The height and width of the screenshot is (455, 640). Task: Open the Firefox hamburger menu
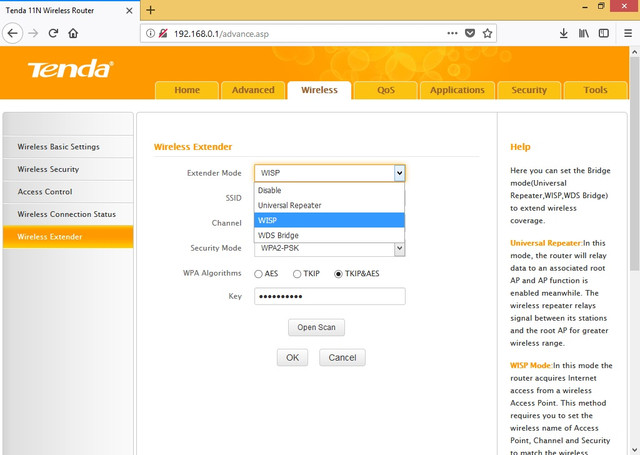[628, 33]
